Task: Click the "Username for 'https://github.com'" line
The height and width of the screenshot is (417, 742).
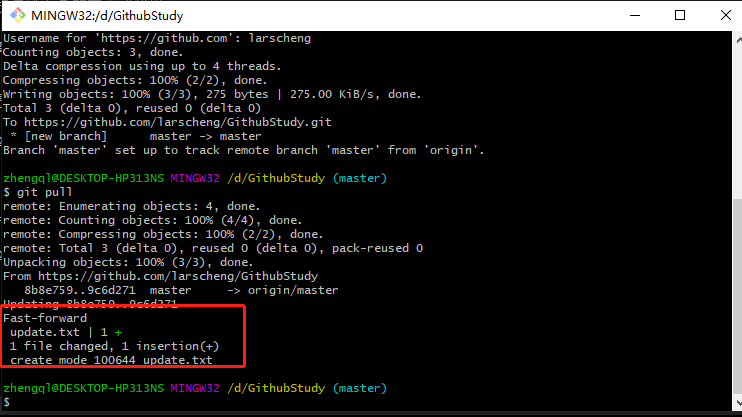Action: pos(157,38)
